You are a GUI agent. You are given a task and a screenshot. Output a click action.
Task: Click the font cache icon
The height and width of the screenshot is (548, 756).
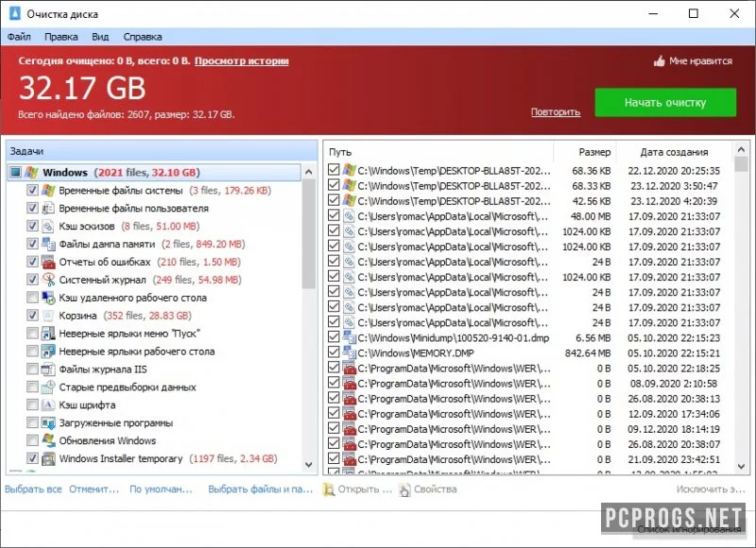click(48, 404)
